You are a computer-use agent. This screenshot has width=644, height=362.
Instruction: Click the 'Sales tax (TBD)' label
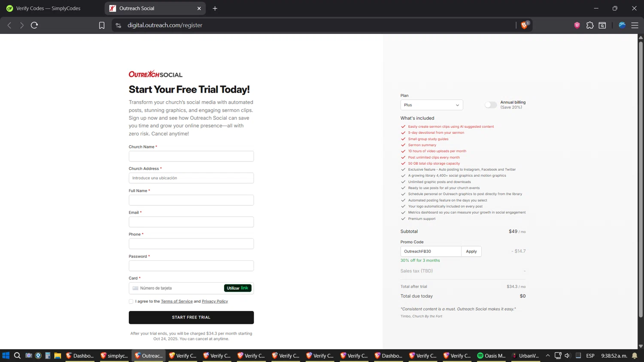click(x=416, y=271)
